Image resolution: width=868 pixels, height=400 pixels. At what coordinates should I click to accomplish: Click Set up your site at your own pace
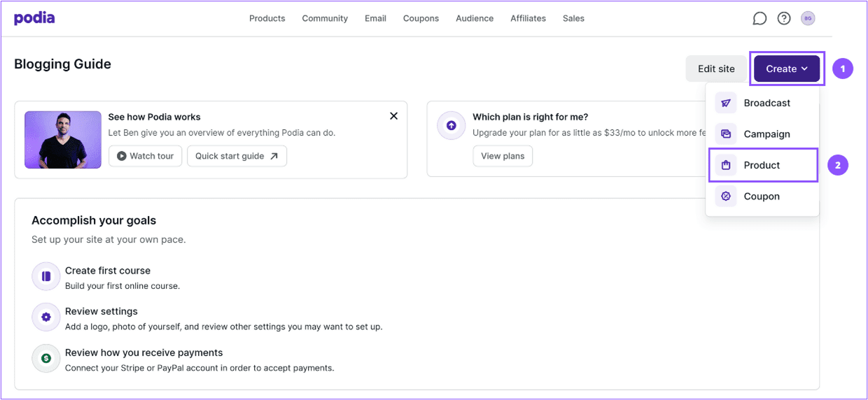click(108, 239)
